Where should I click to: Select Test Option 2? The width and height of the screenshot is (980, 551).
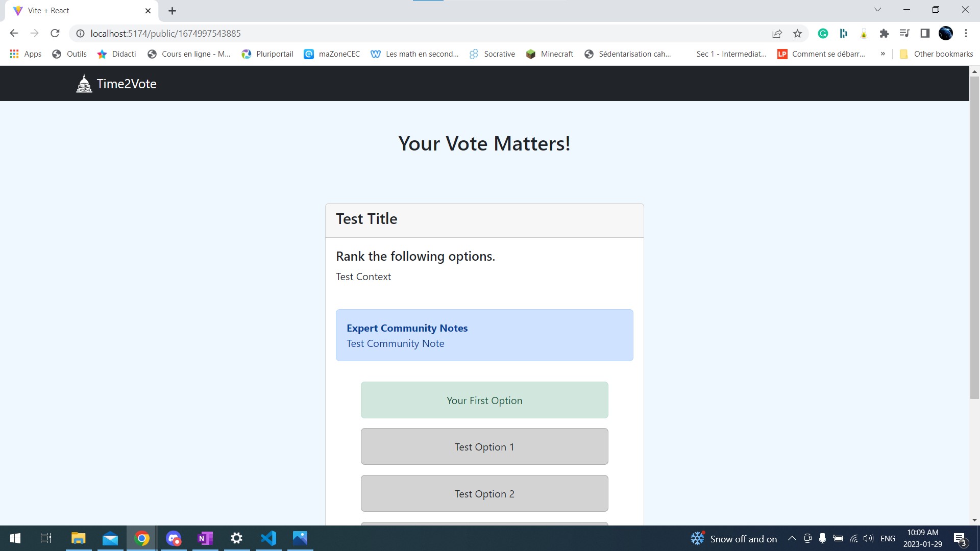[x=484, y=493]
